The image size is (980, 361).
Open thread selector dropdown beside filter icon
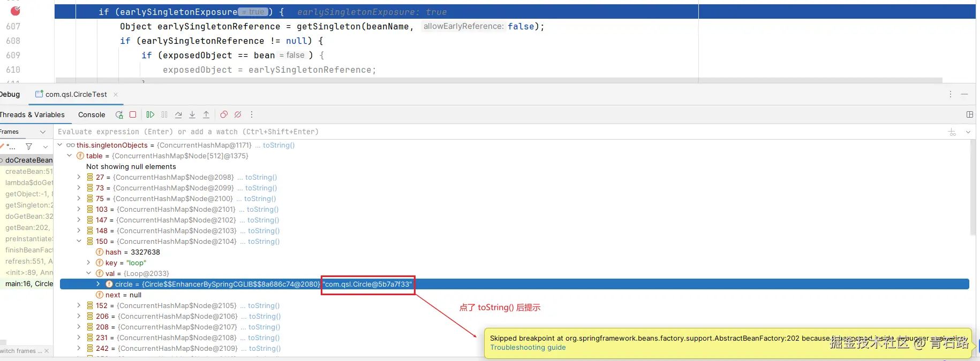[46, 147]
